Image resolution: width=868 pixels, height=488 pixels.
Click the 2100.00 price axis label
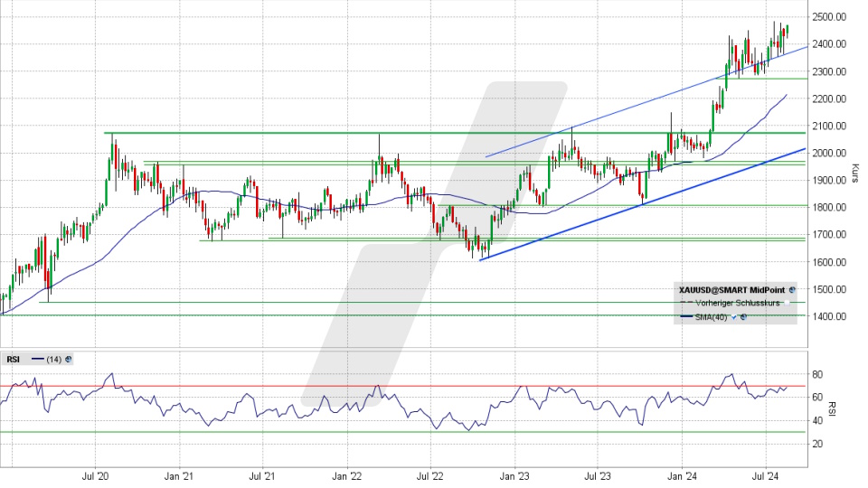coord(829,127)
